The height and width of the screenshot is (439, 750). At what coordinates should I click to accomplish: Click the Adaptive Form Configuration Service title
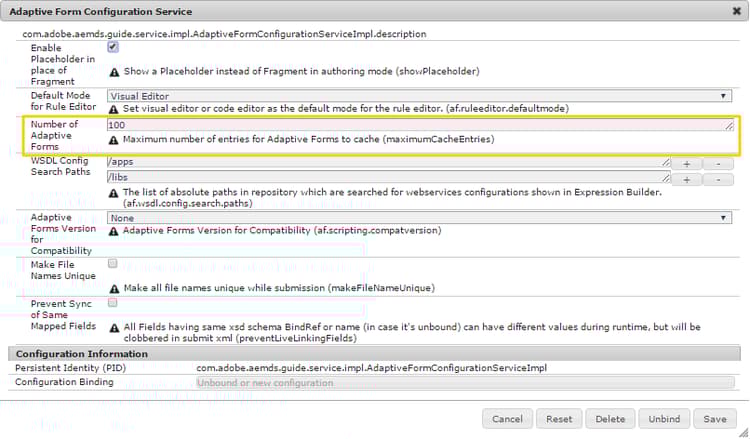point(100,11)
